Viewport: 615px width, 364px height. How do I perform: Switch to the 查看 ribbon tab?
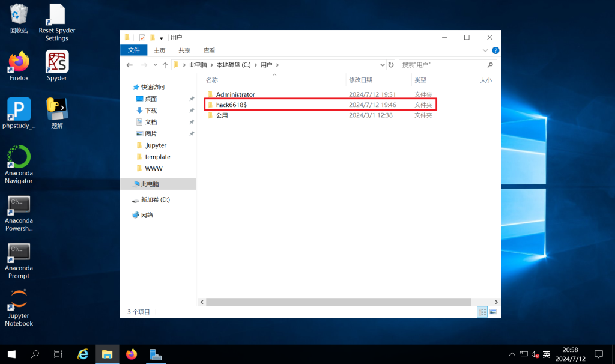[209, 50]
